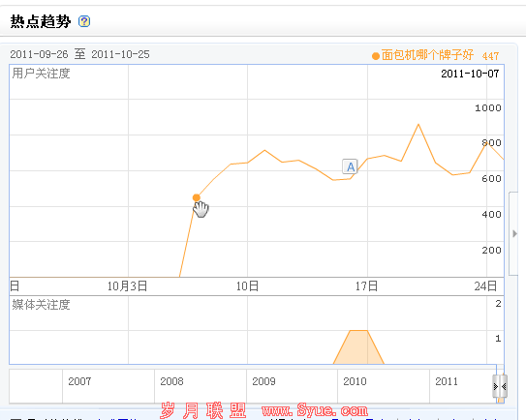Click the orange legend dot beside keyword
The image size is (526, 420).
point(376,56)
